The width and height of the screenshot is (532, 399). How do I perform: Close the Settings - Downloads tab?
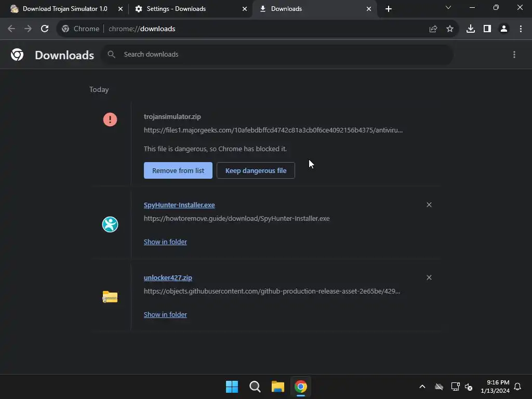tap(245, 9)
